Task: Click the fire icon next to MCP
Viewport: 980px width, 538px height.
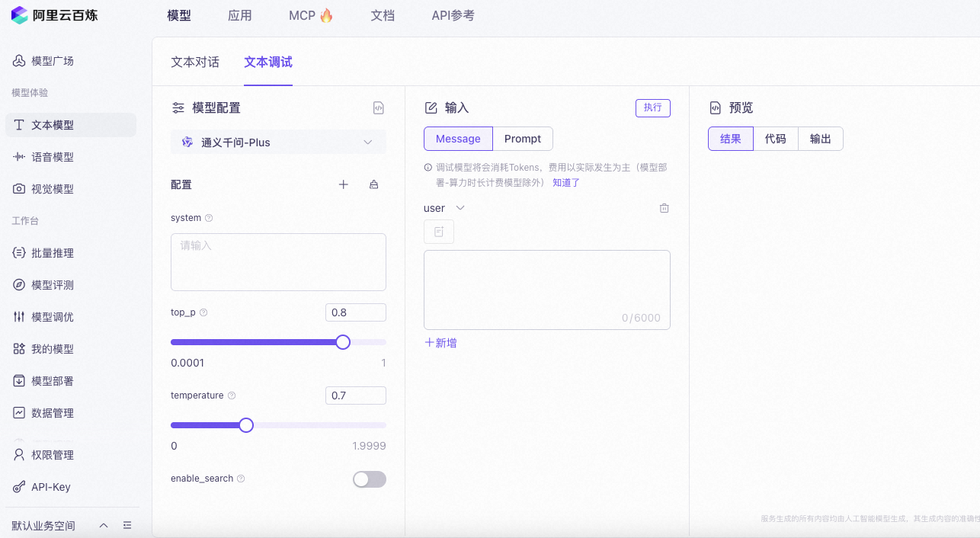Action: [x=326, y=15]
